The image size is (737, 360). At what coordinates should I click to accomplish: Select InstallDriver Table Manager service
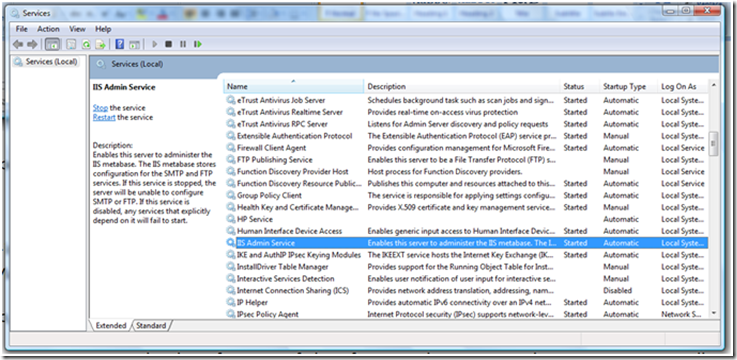466,266
